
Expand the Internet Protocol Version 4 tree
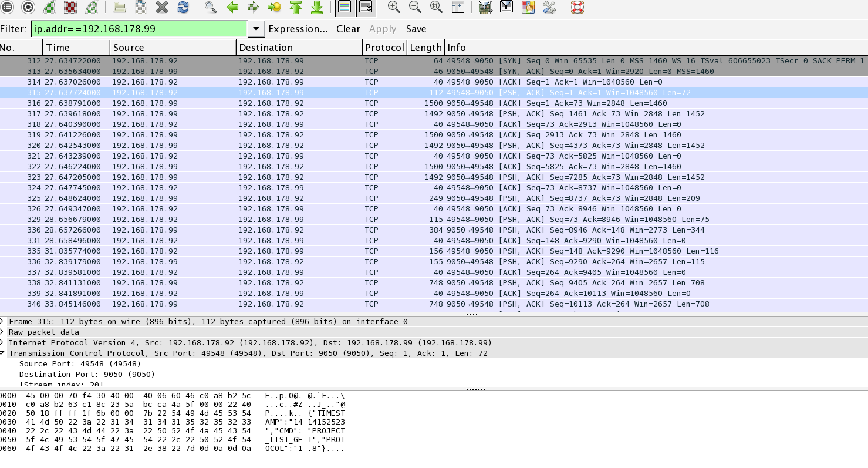(2, 342)
